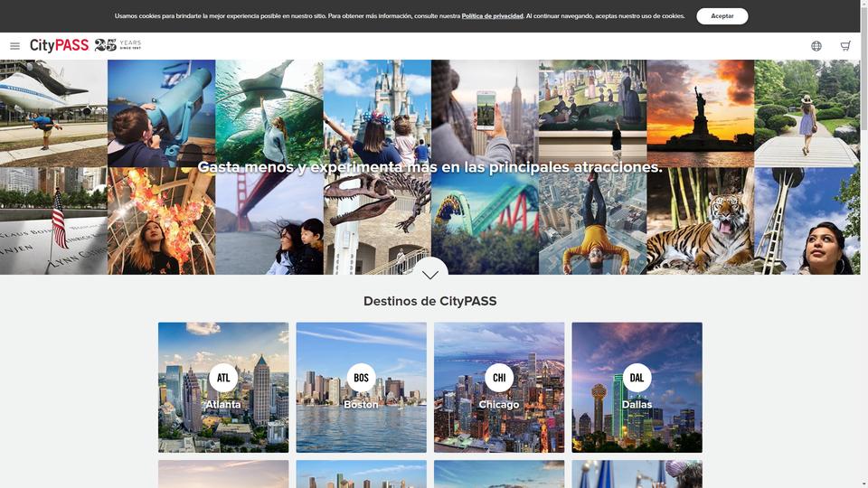This screenshot has width=868, height=488.
Task: Open the Atlanta destination card
Action: pyautogui.click(x=223, y=388)
